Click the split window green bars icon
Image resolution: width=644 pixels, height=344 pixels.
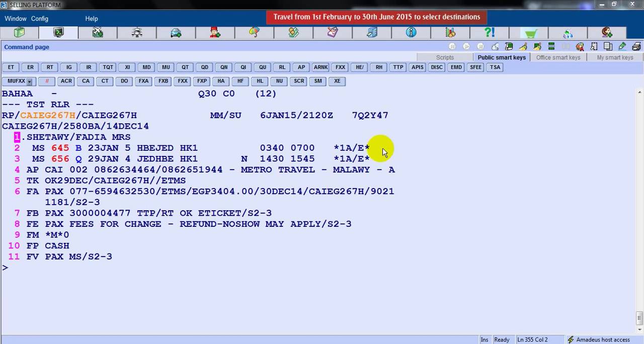point(551,47)
